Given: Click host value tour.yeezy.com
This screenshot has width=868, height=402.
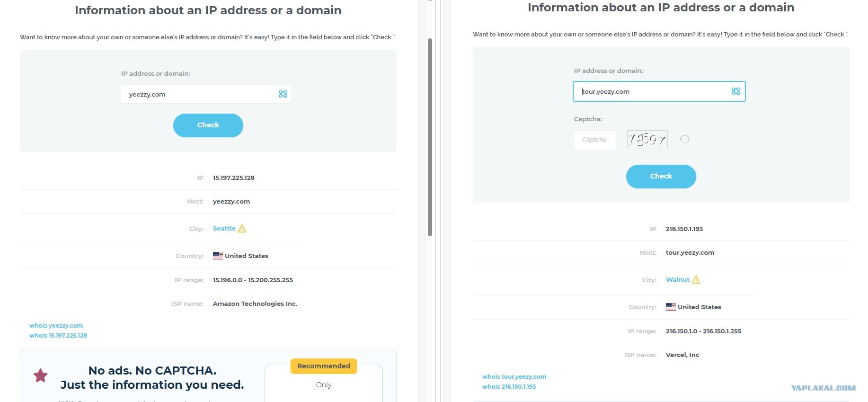Looking at the screenshot, I should 690,253.
